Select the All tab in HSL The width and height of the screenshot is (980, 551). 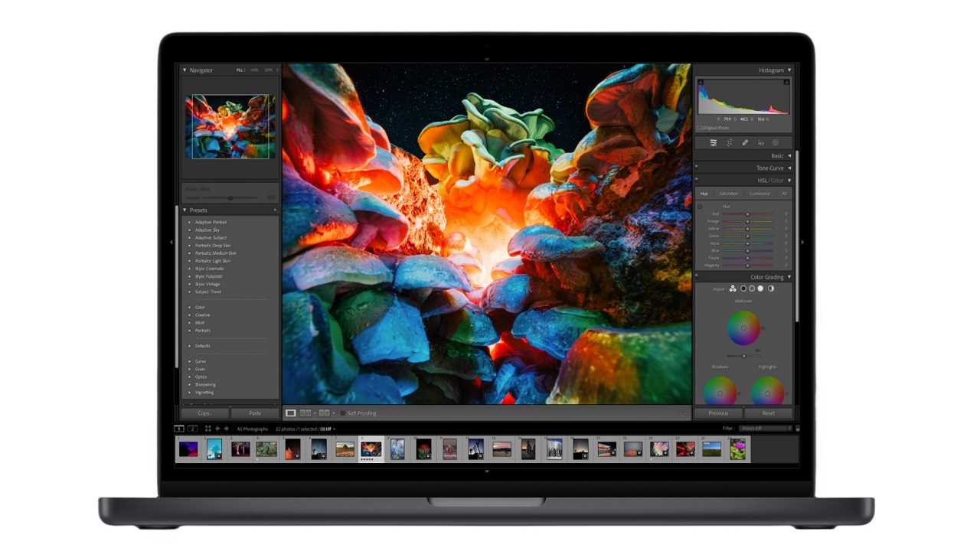(784, 194)
